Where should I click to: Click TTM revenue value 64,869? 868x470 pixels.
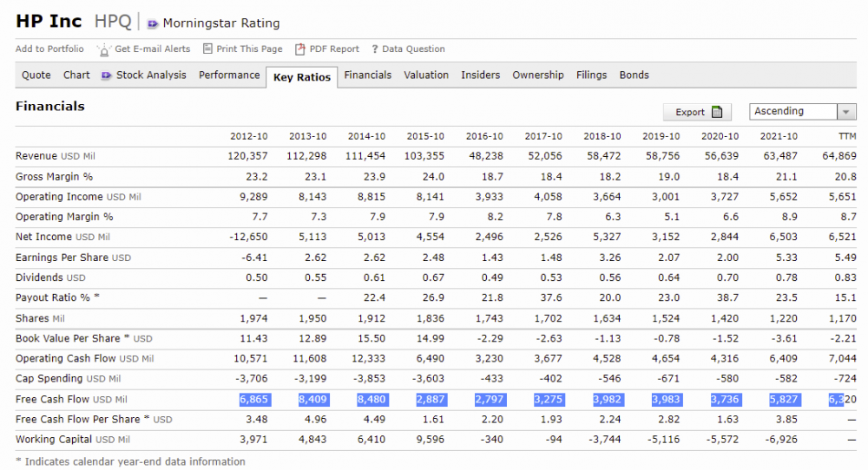839,156
